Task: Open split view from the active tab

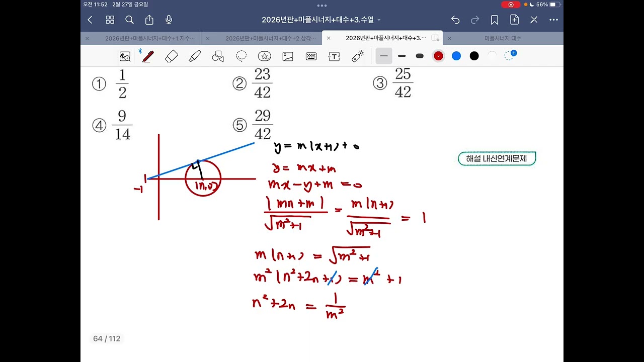Action: click(435, 38)
